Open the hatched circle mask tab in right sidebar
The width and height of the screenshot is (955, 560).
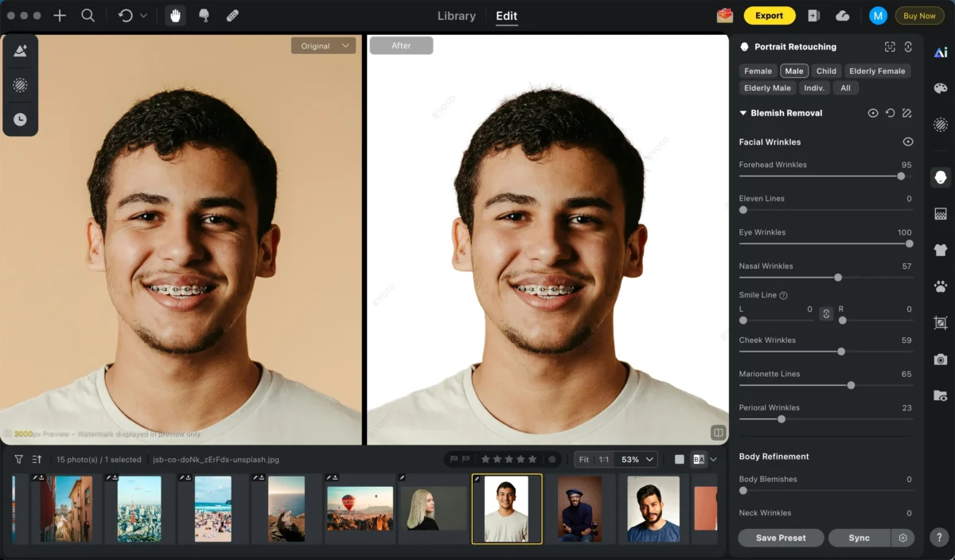(941, 124)
